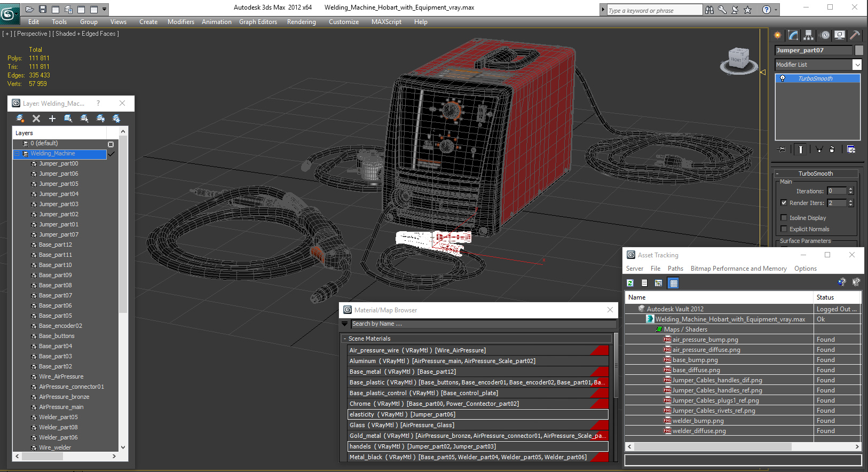This screenshot has width=868, height=472.
Task: Select Jumper_part07 in the layer list
Action: click(59, 234)
